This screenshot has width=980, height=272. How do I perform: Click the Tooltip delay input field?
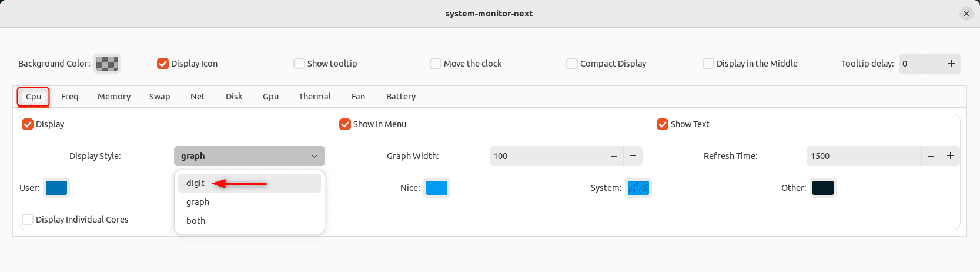(x=910, y=64)
